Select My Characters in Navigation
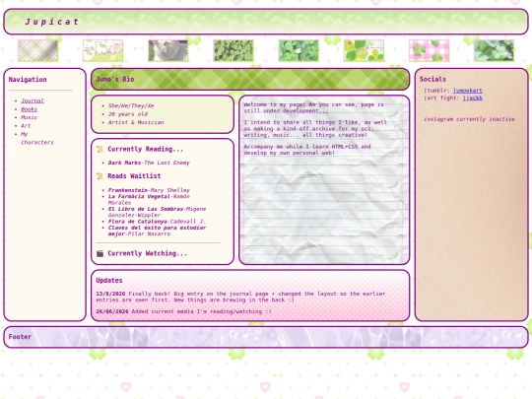 coord(37,139)
